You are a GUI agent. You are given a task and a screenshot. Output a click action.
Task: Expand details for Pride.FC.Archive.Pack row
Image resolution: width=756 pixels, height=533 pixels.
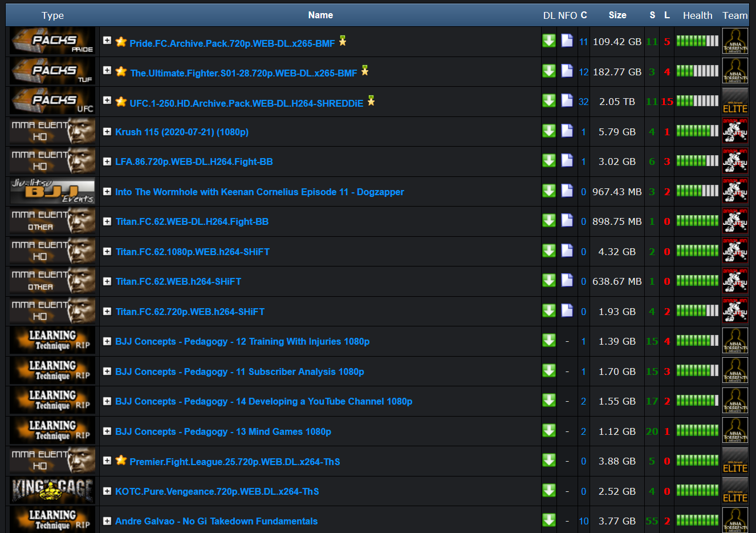[x=107, y=41]
